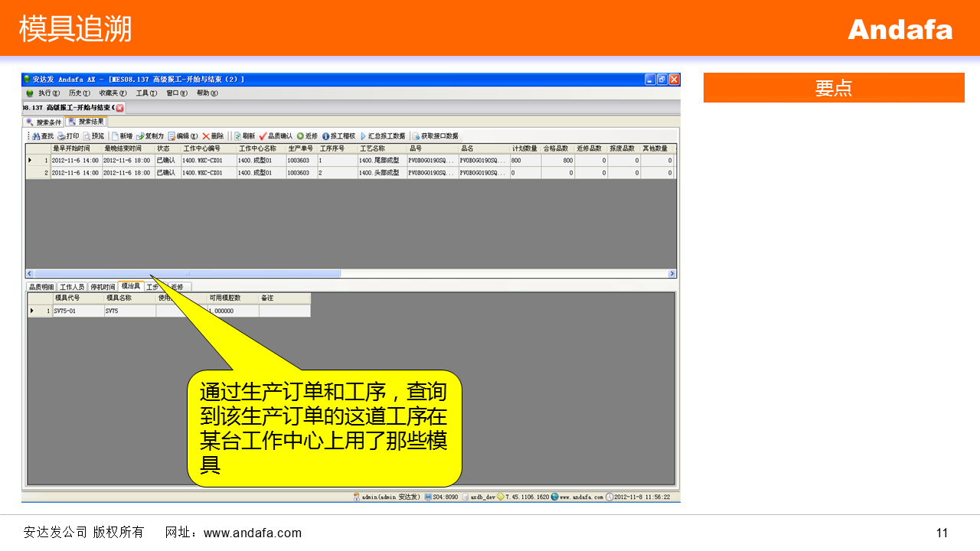Click the 生产单号 column header
This screenshot has width=980, height=551.
point(301,148)
